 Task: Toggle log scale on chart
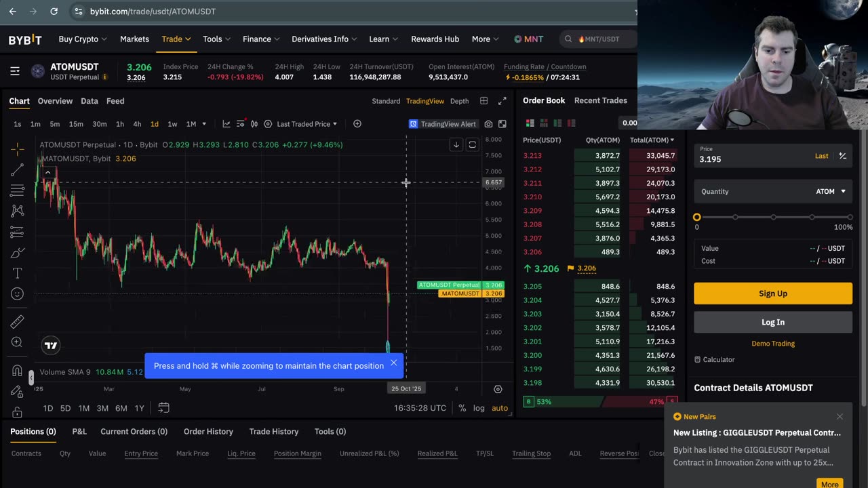pos(479,408)
